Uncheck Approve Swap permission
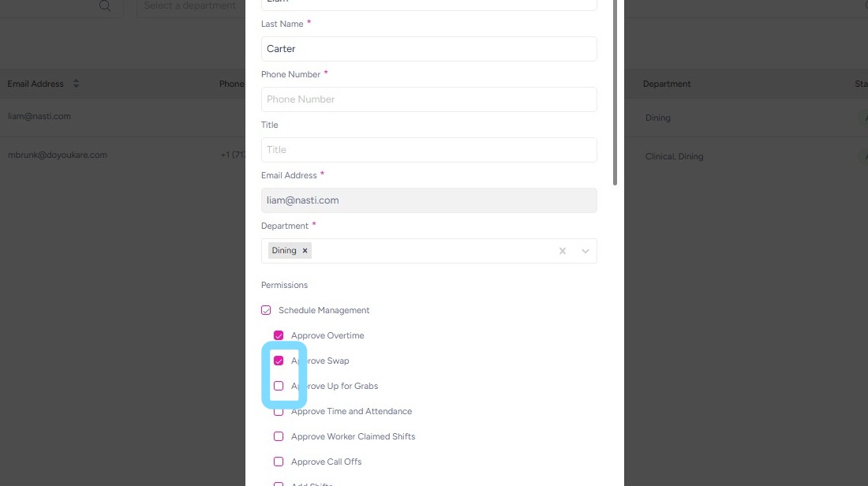 tap(279, 361)
